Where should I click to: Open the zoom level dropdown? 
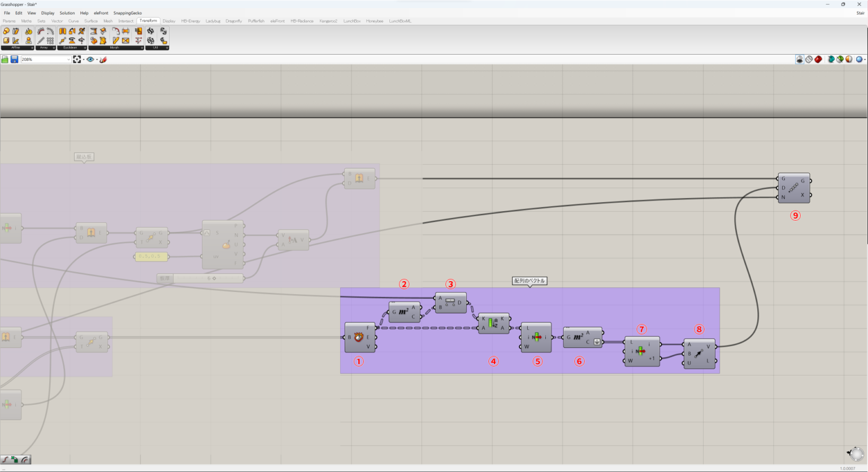[68, 59]
